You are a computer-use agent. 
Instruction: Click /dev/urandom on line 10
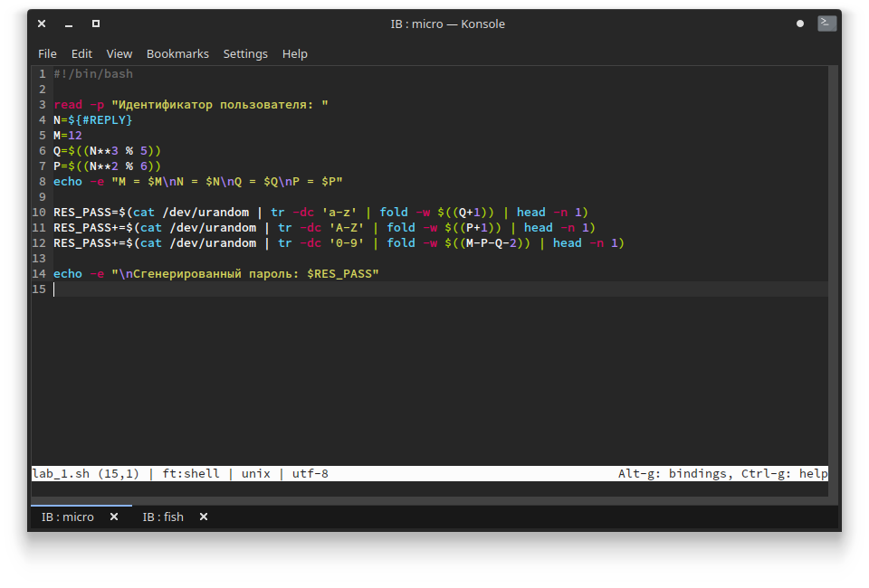point(205,212)
